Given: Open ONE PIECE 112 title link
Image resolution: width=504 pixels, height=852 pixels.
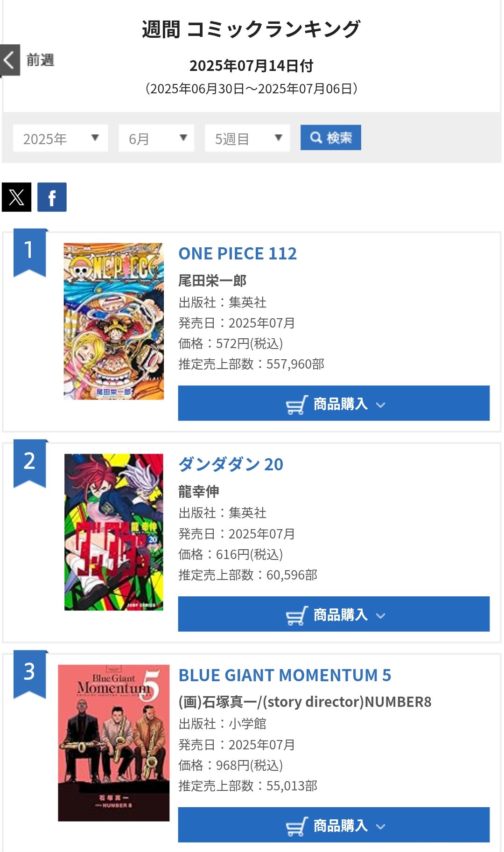Looking at the screenshot, I should (238, 253).
